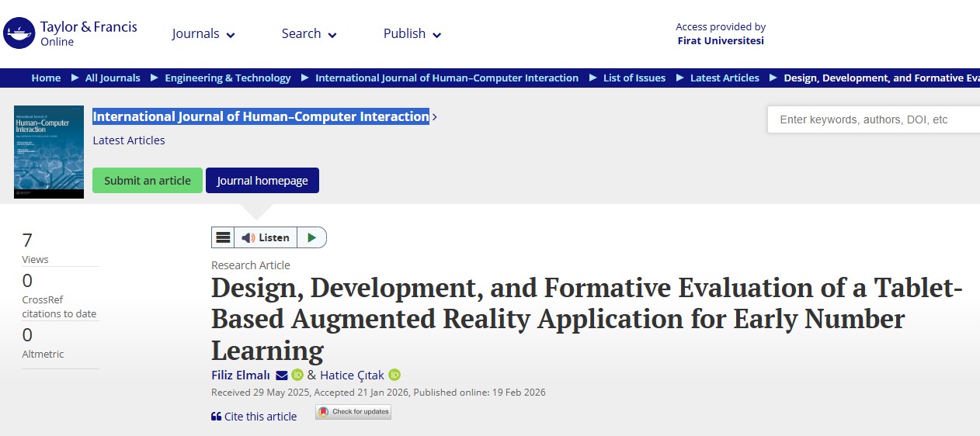Go to Home breadcrumb

[x=46, y=78]
